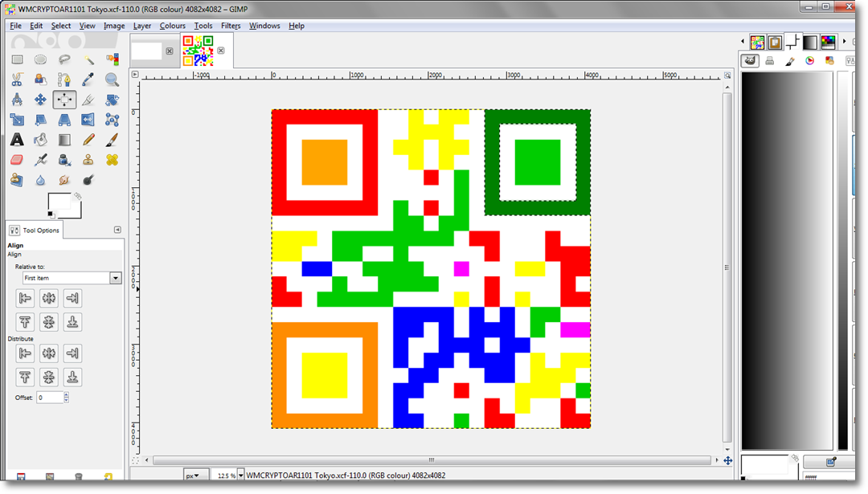This screenshot has height=494, width=868.
Task: Open the zoom percentage dropdown
Action: tap(240, 476)
